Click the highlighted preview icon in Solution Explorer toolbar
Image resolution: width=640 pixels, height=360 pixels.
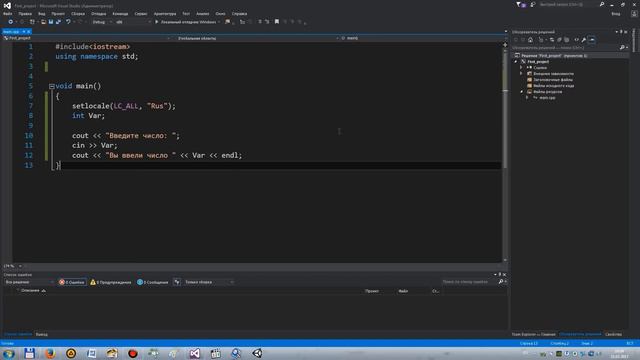point(592,40)
